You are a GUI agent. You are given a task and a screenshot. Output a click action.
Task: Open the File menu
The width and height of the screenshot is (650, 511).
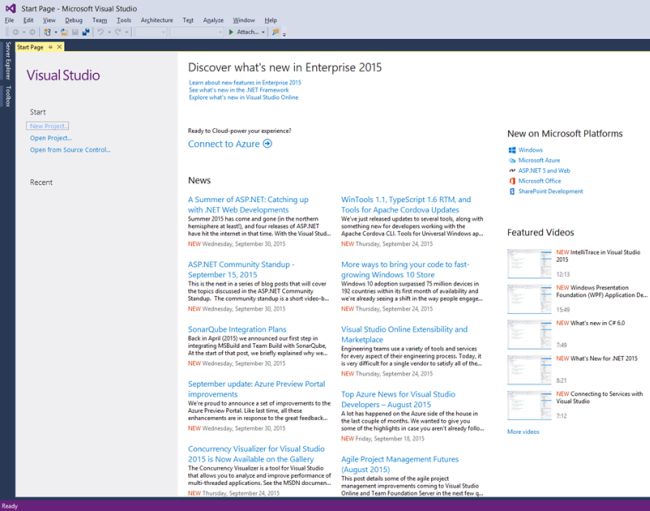click(9, 20)
